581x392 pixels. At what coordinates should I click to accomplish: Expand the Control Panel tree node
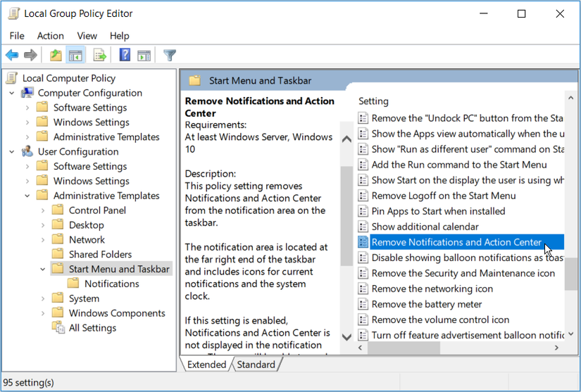[43, 210]
